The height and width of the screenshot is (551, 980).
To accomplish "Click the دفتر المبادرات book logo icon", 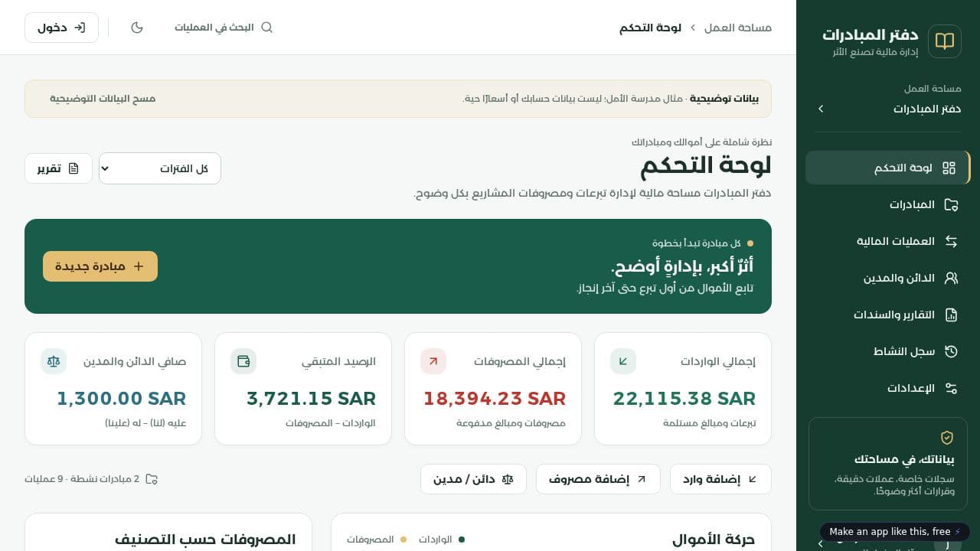I will point(944,41).
